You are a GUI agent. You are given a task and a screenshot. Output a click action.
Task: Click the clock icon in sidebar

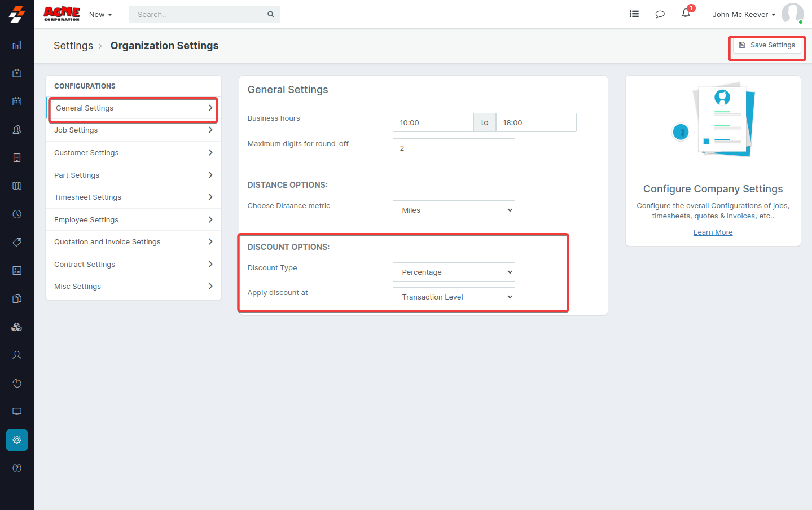(x=17, y=214)
